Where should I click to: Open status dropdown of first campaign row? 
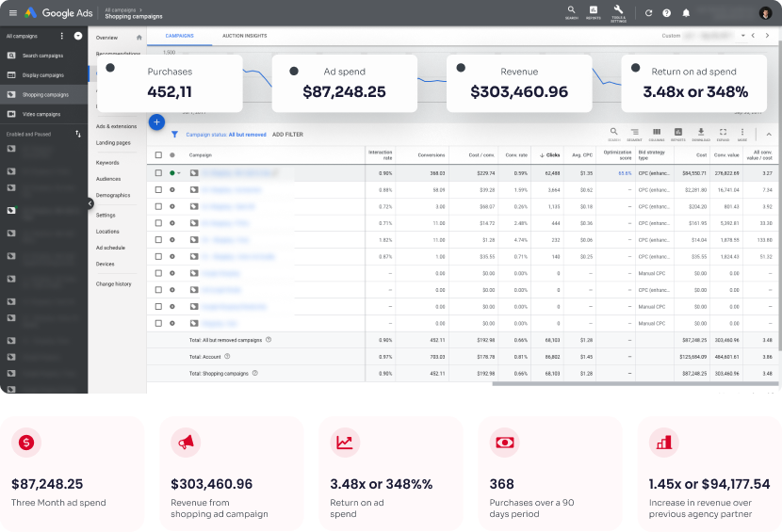[178, 173]
